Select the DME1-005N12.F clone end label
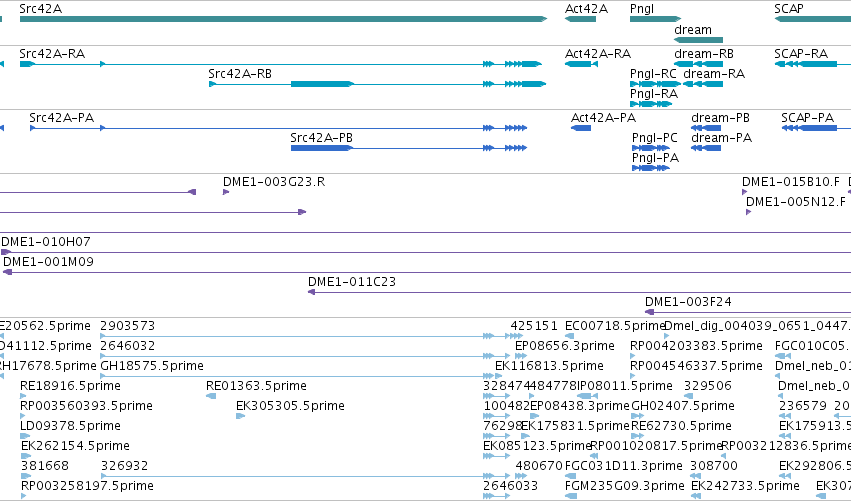851x501 pixels. [796, 202]
